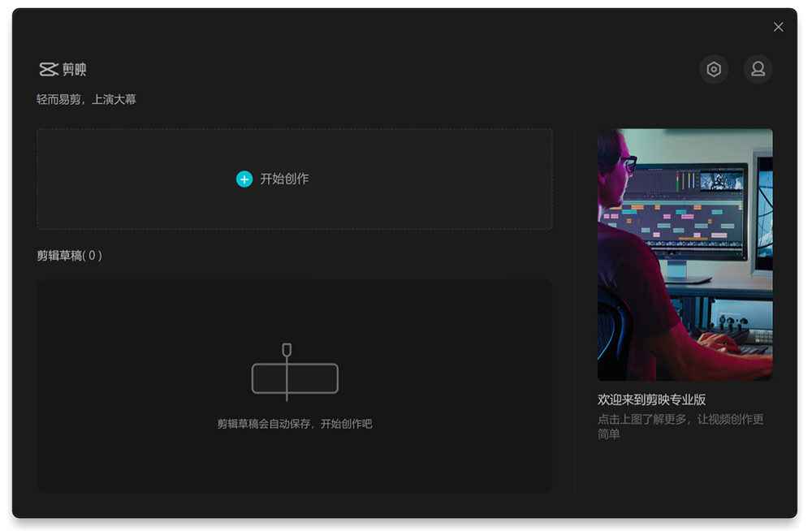Click the user account profile icon

(x=758, y=70)
